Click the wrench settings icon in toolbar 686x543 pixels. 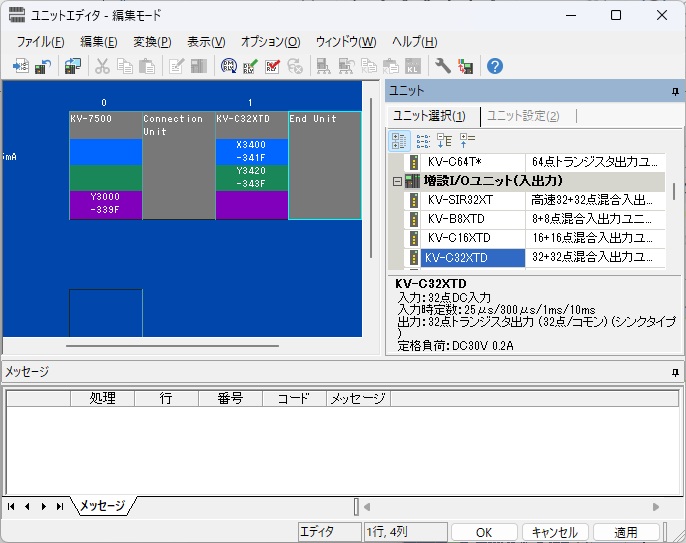(442, 66)
